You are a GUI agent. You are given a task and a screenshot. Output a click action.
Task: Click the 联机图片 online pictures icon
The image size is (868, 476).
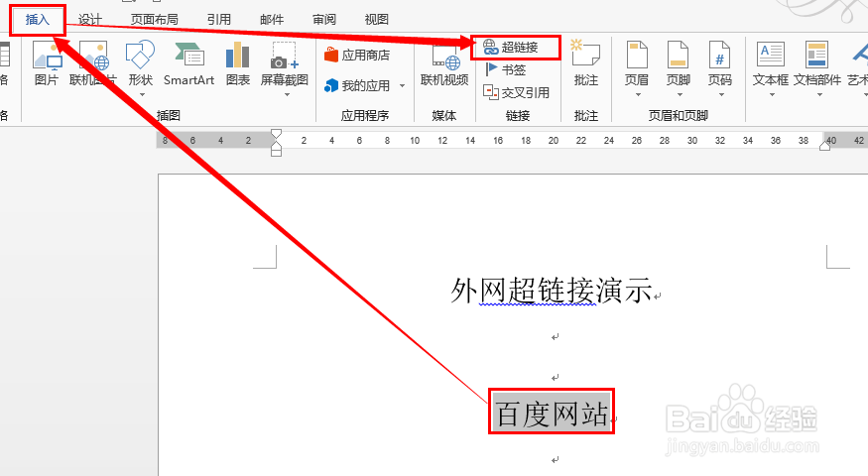click(x=92, y=63)
